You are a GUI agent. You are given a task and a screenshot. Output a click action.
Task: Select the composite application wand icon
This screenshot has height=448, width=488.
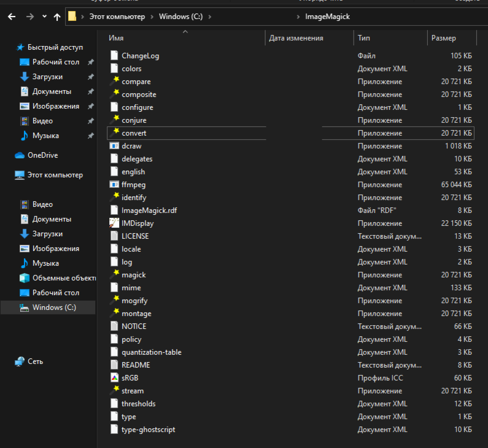[114, 94]
